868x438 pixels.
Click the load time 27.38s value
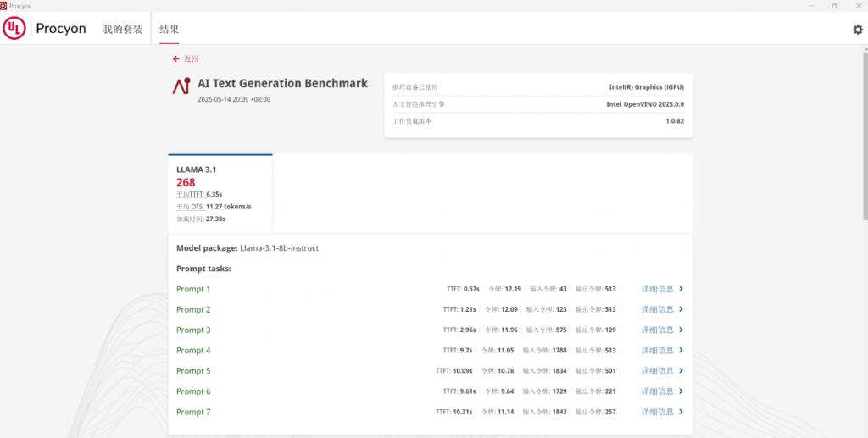click(215, 219)
